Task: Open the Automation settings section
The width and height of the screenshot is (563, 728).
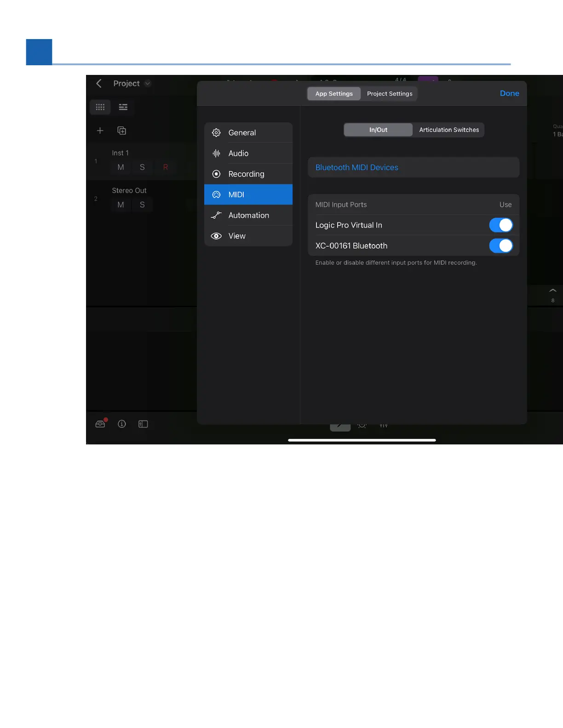Action: [248, 216]
